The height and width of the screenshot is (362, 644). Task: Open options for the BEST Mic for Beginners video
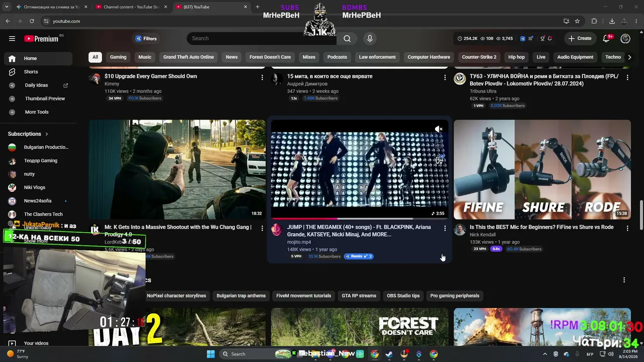coord(627,228)
